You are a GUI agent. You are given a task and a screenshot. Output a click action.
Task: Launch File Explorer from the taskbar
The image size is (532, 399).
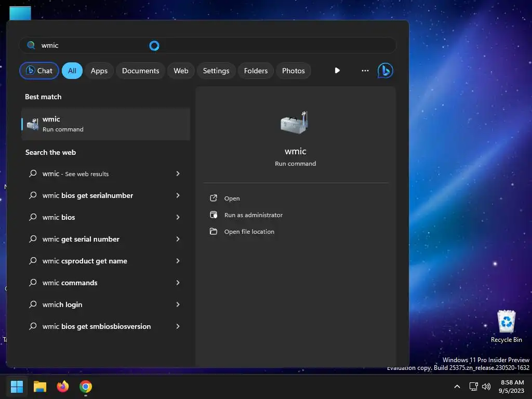click(x=39, y=387)
